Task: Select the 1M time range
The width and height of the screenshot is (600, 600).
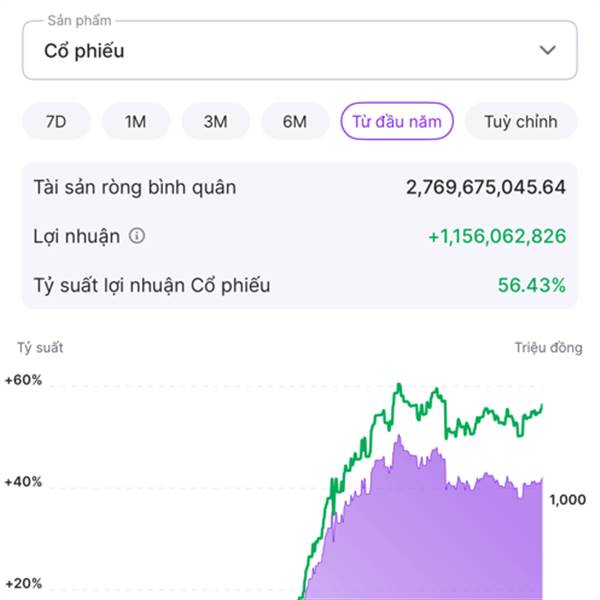Action: pyautogui.click(x=136, y=122)
